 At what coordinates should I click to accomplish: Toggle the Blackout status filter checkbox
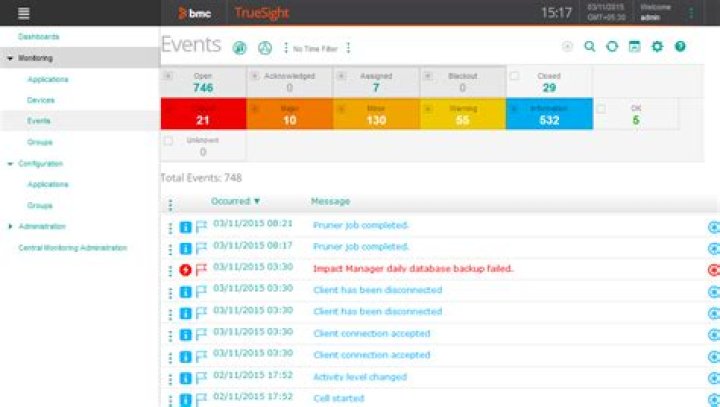point(428,76)
